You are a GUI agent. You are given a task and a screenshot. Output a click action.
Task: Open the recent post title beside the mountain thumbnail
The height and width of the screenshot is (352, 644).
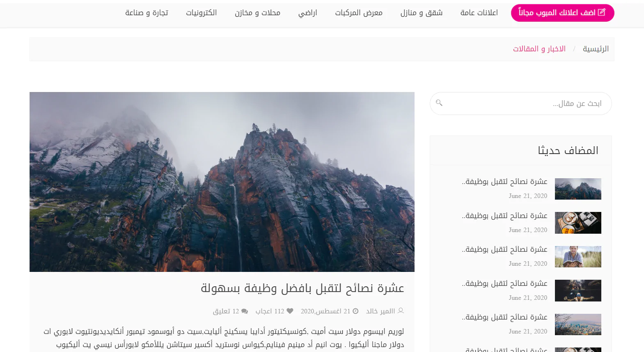point(504,182)
